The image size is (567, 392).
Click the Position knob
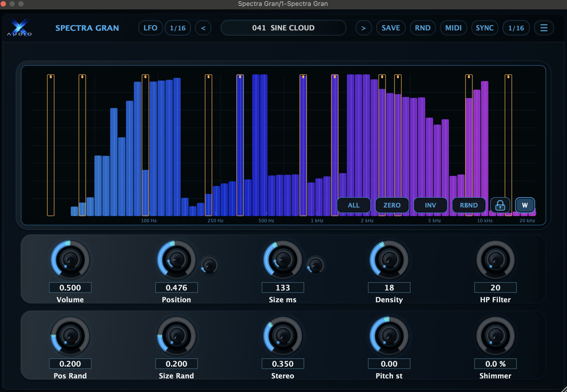pos(177,260)
